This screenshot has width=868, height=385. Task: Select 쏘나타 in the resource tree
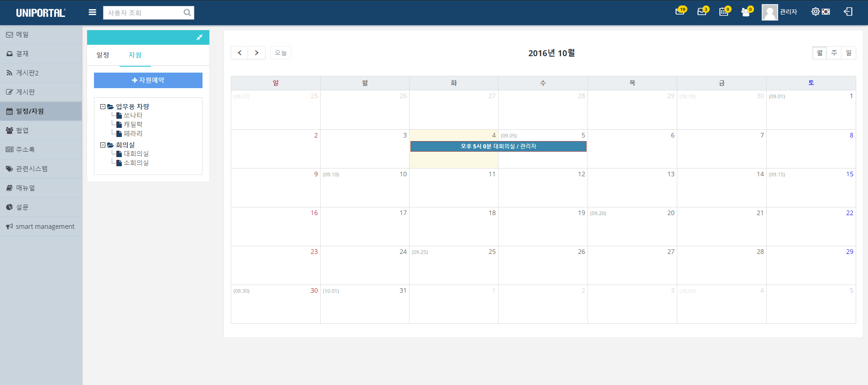(133, 116)
